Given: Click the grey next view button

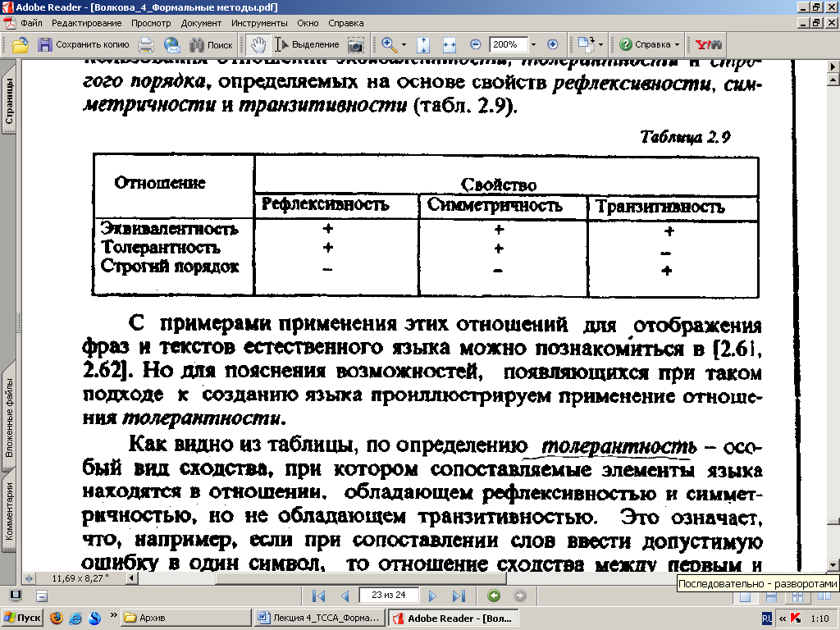Looking at the screenshot, I should (519, 596).
